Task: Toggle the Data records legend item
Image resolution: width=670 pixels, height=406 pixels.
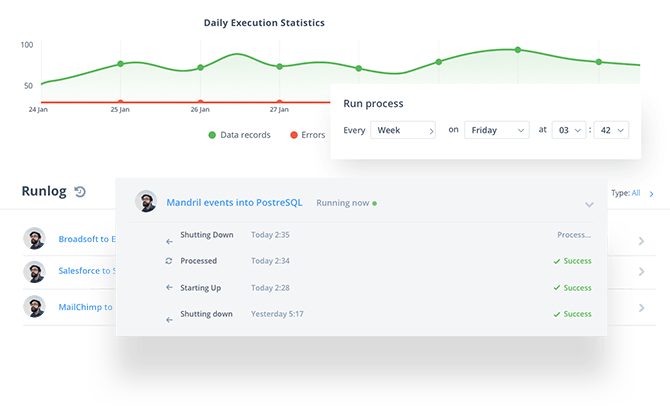Action: click(239, 135)
